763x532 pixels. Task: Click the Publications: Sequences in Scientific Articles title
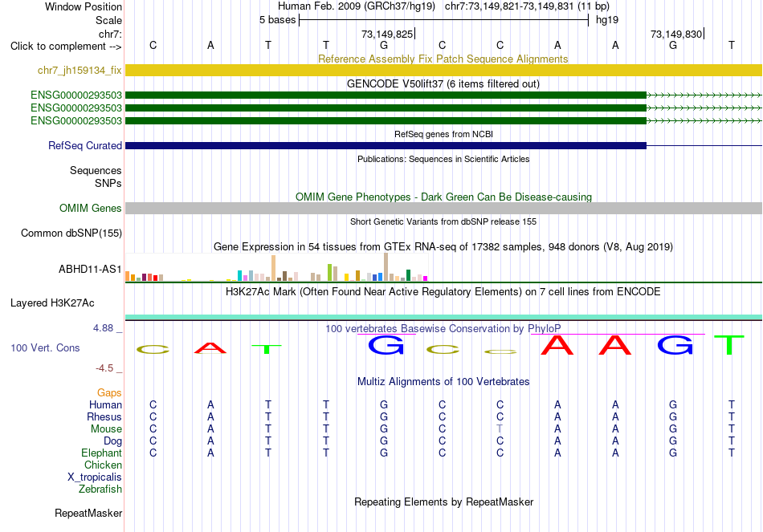coord(443,159)
